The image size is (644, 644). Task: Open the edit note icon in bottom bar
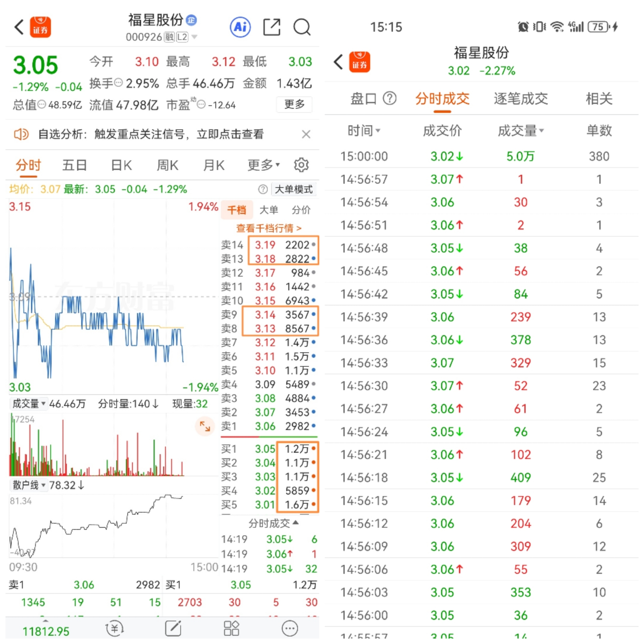[x=173, y=629]
